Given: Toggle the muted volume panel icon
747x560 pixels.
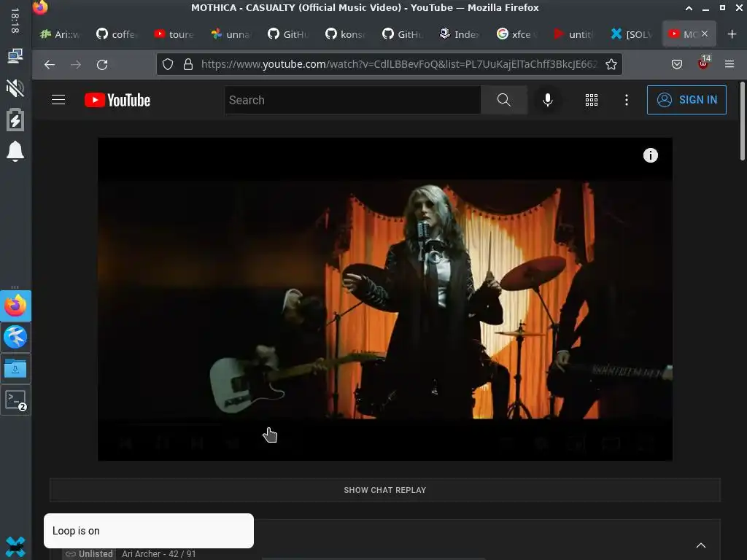Looking at the screenshot, I should click(x=15, y=88).
